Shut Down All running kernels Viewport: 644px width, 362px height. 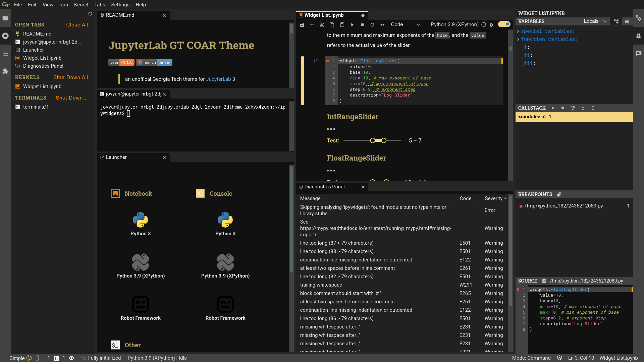point(70,77)
